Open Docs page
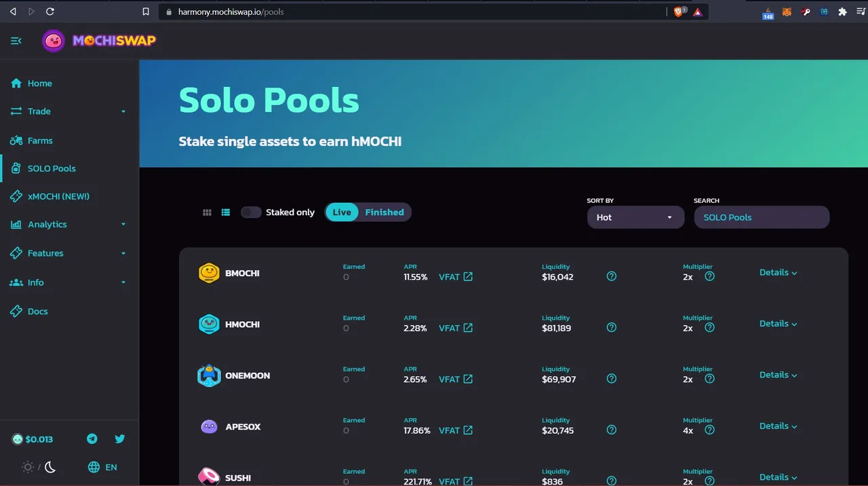This screenshot has width=868, height=486. pyautogui.click(x=38, y=312)
